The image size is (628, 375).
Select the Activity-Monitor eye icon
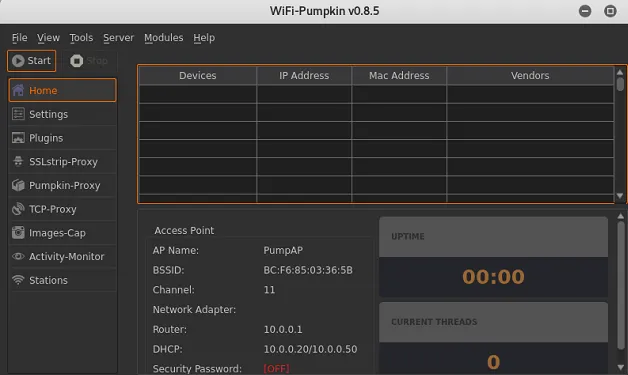18,256
